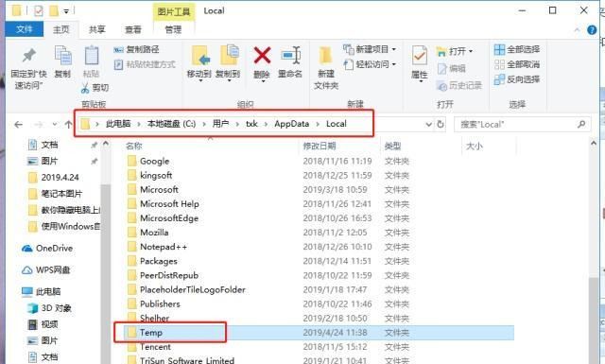Viewport: 605px width, 364px height.
Task: Open the Easy access (轻松访问) dropdown
Action: tap(370, 64)
